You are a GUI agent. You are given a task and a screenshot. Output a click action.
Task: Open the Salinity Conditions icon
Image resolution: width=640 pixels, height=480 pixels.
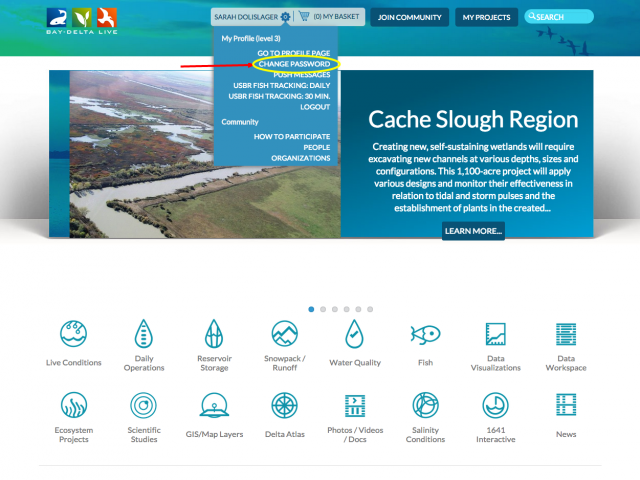[425, 405]
